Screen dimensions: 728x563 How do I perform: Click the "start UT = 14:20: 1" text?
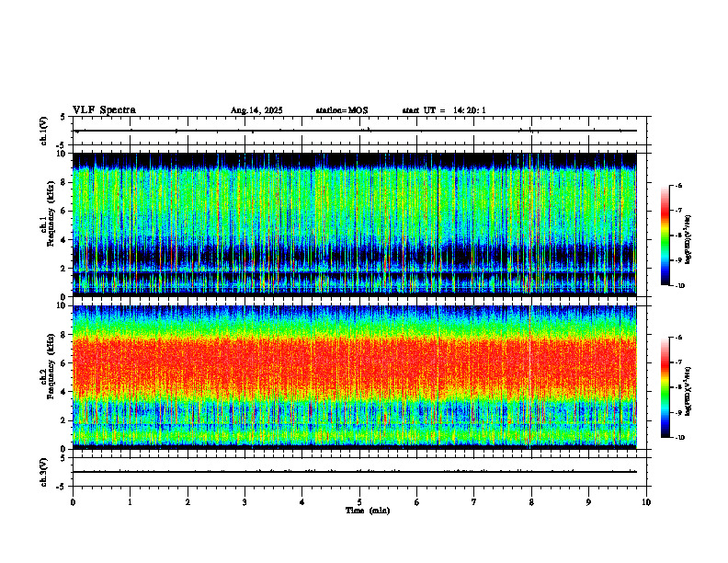point(444,110)
